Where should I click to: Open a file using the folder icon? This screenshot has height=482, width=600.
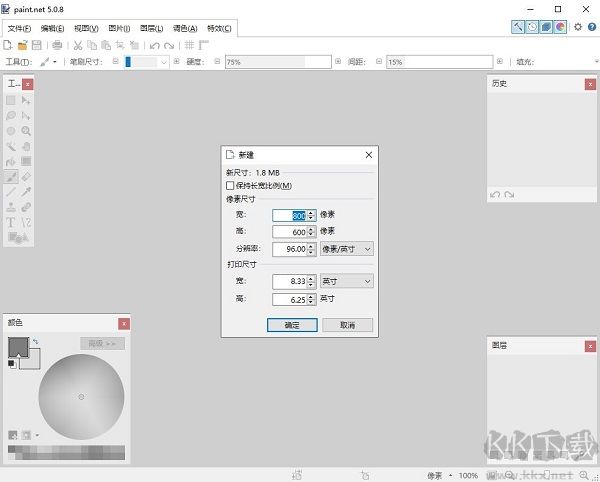23,45
